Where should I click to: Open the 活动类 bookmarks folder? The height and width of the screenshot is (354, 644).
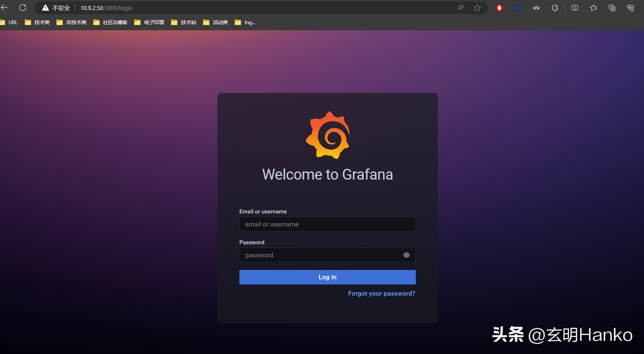point(216,22)
